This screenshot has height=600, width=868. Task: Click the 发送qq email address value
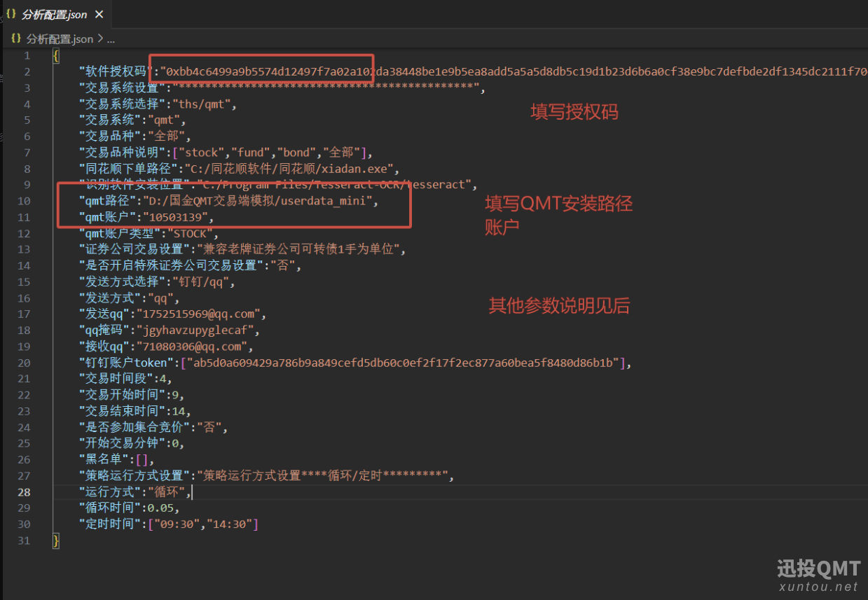point(200,314)
